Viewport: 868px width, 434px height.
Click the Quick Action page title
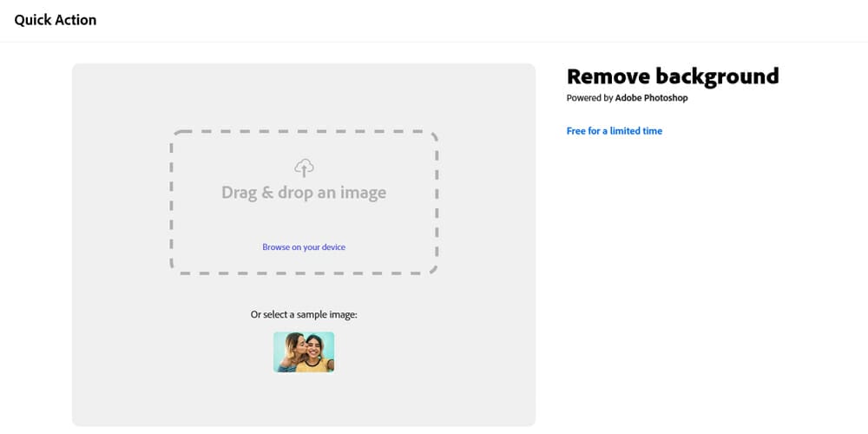pos(56,21)
